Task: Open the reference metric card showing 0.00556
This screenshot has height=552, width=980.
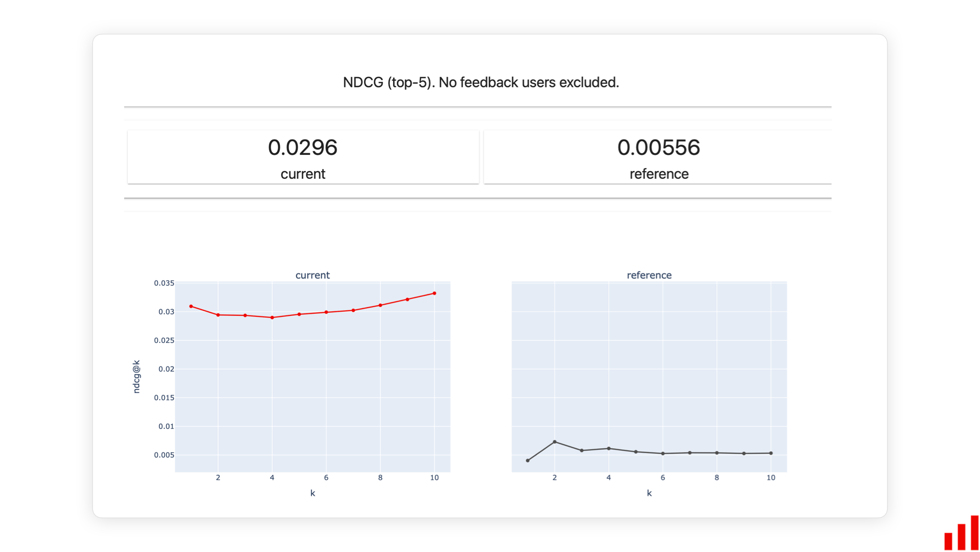Action: [x=658, y=156]
